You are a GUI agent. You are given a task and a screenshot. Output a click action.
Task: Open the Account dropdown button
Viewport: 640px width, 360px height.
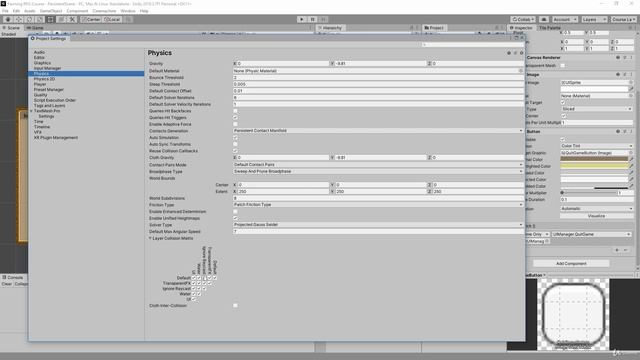pyautogui.click(x=564, y=19)
